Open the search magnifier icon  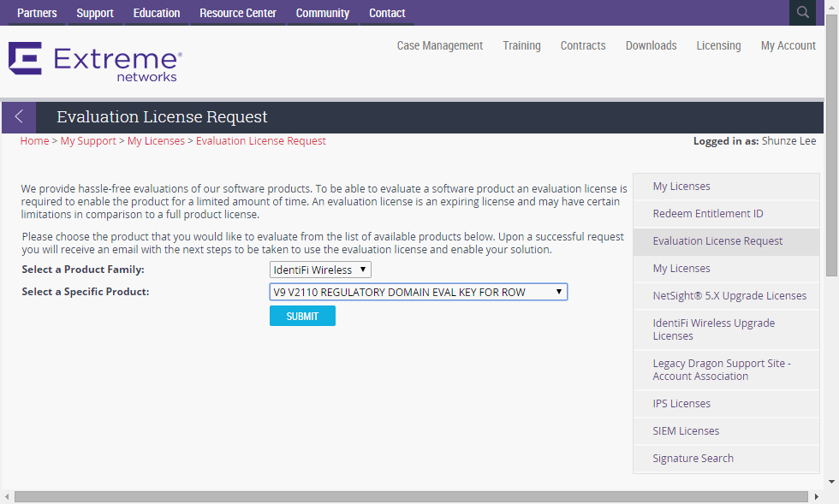point(802,12)
